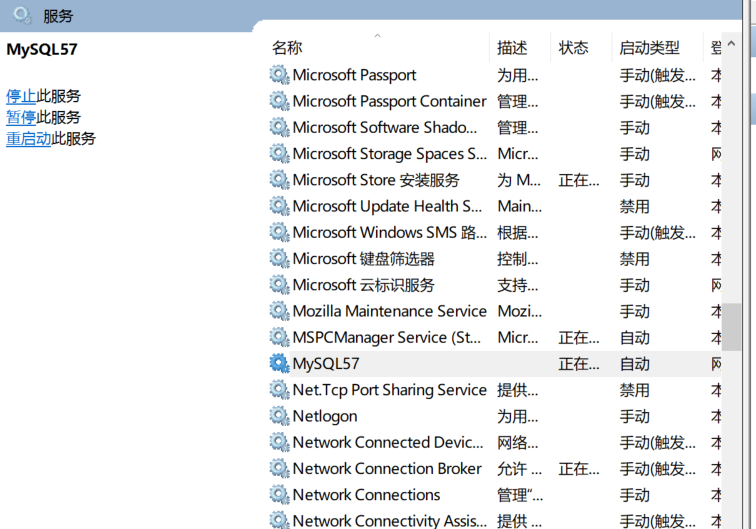
Task: Click the scroll-up arrow of the list
Action: coord(731,44)
